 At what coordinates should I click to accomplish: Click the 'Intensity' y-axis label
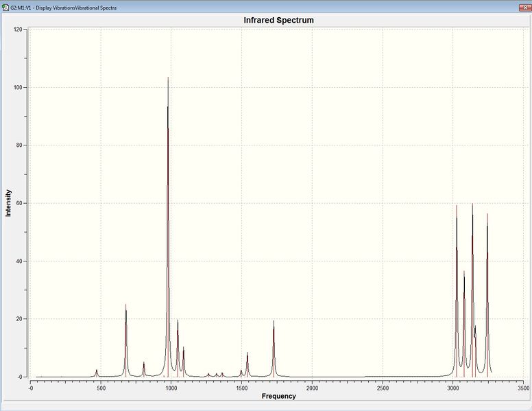[x=8, y=203]
